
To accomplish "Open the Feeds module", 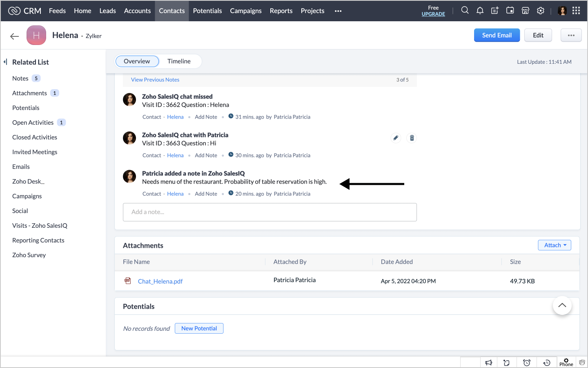I will click(57, 11).
